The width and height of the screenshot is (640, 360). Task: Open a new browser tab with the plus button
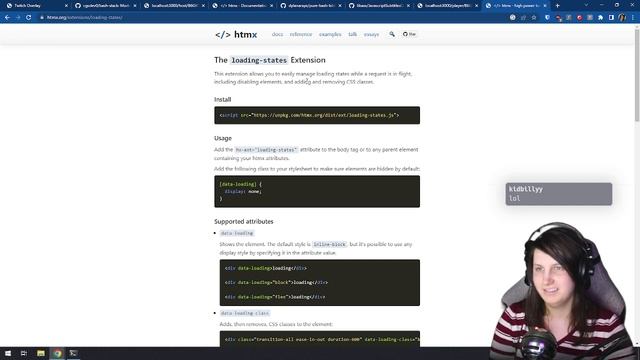coord(558,6)
